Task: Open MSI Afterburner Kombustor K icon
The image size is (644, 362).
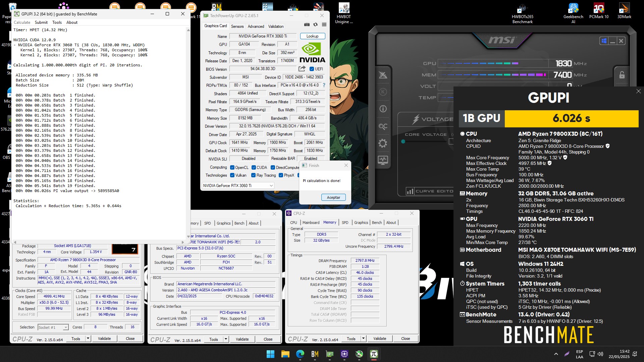Action: [383, 92]
